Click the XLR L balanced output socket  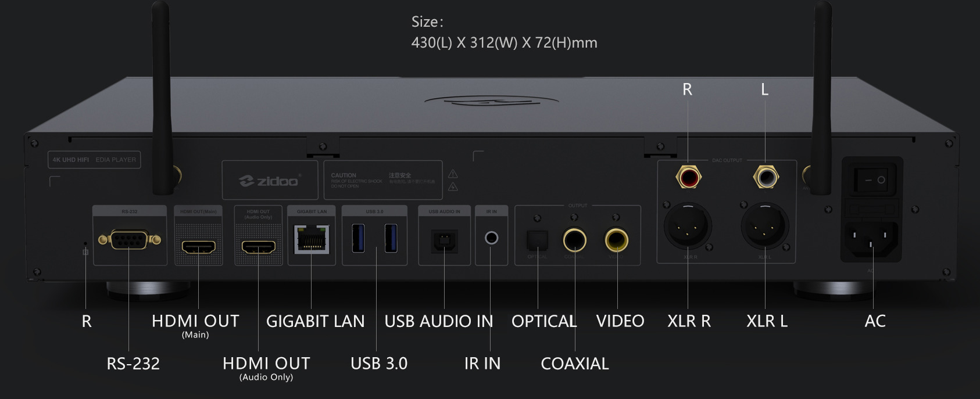coord(764,226)
